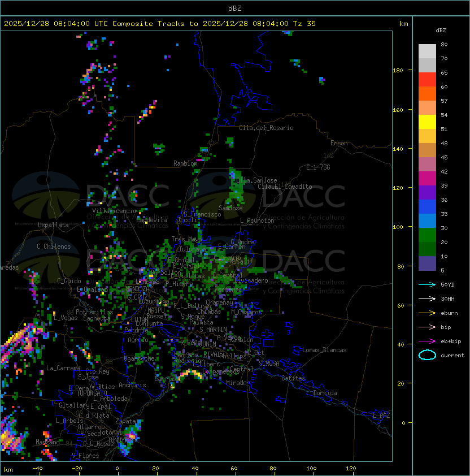Click the cyan 50YD arrow icon
This screenshot has width=470, height=476.
[x=427, y=284]
